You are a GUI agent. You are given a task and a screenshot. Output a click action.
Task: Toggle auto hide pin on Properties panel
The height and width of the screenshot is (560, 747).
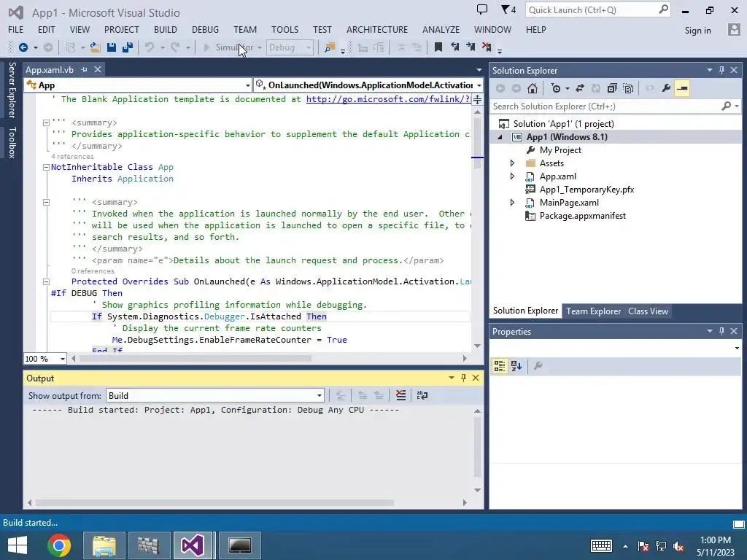tap(721, 331)
